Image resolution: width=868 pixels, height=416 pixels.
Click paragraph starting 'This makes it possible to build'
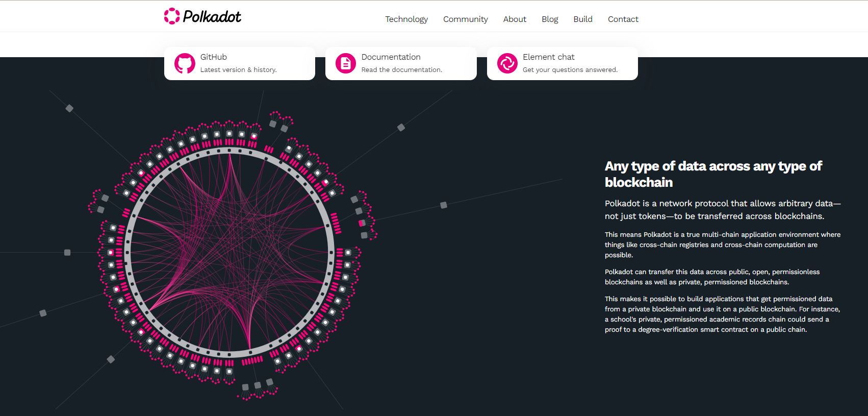click(723, 314)
